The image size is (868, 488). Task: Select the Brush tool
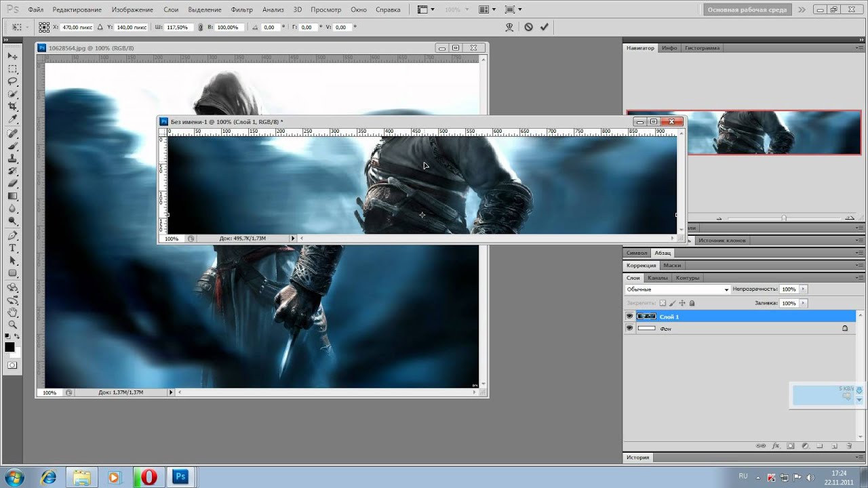[12, 146]
